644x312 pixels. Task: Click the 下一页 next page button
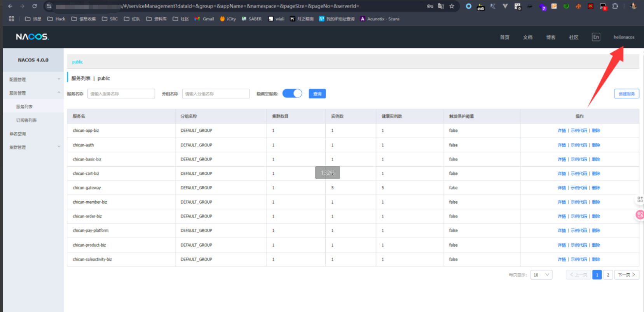tap(627, 275)
